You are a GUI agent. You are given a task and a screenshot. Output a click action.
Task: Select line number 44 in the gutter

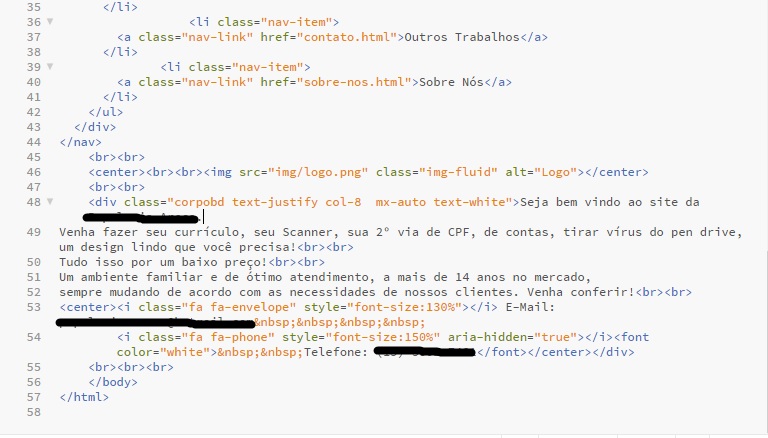(34, 142)
